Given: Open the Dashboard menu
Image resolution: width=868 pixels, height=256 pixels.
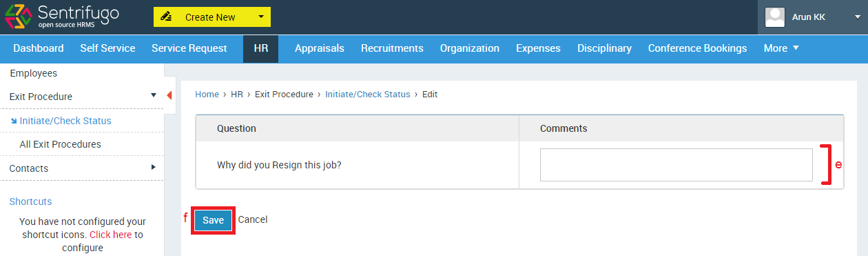Looking at the screenshot, I should point(39,48).
